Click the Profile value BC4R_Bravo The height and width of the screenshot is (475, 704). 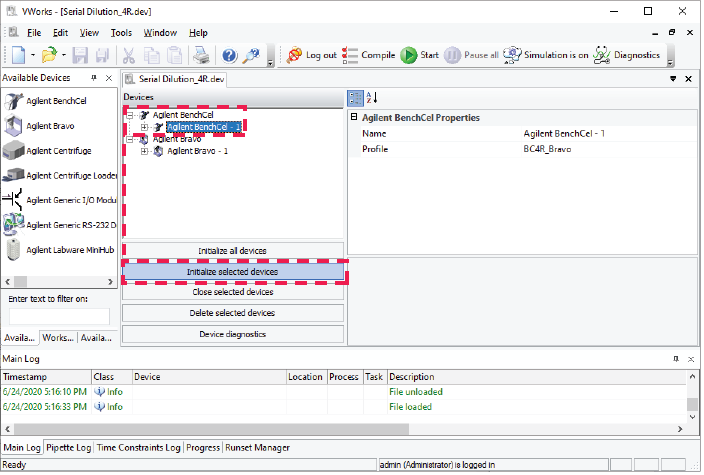coord(547,150)
